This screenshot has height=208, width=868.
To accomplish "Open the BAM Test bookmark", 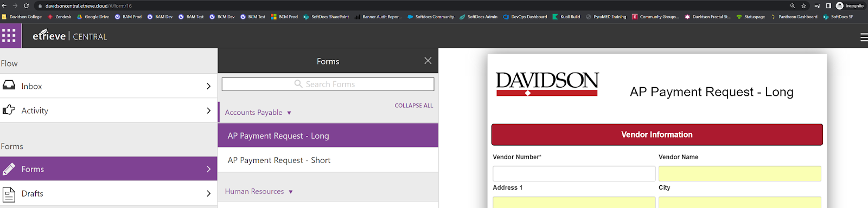I will tap(191, 17).
